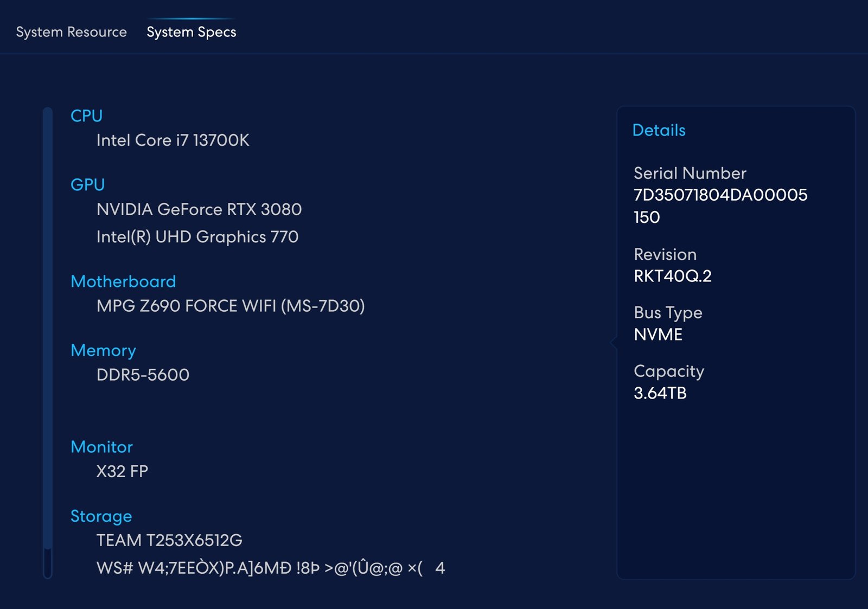Viewport: 868px width, 609px height.
Task: Select the DDR5-5600 memory entry
Action: pyautogui.click(x=143, y=375)
